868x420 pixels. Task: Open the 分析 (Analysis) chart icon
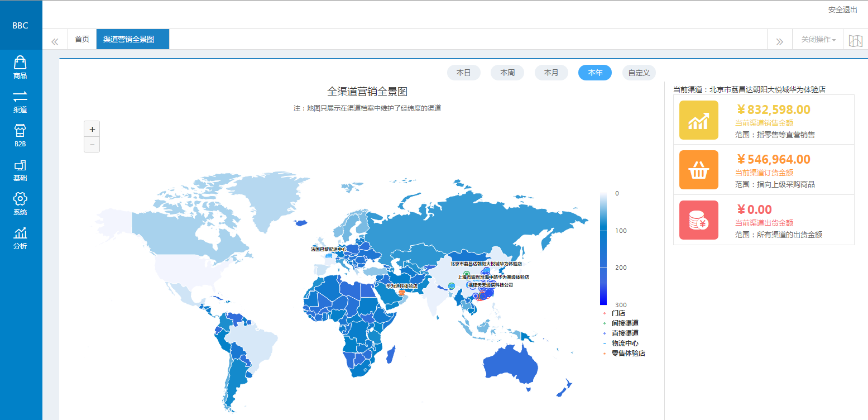click(20, 233)
